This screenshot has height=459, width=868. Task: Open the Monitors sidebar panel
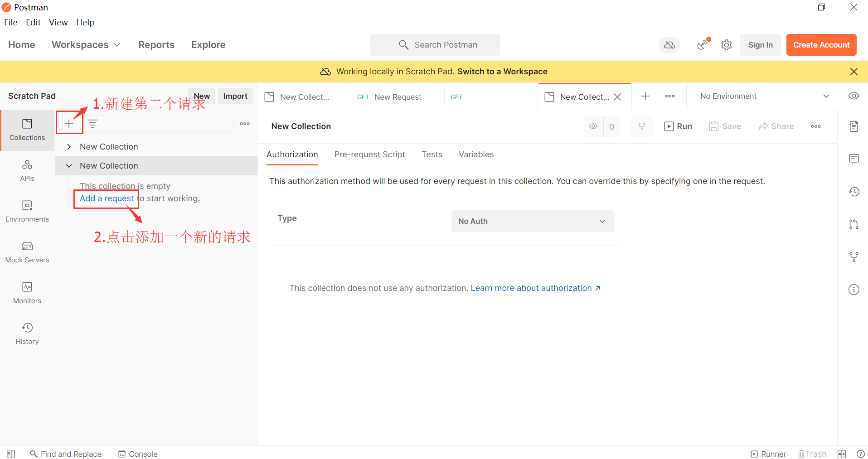pos(27,292)
